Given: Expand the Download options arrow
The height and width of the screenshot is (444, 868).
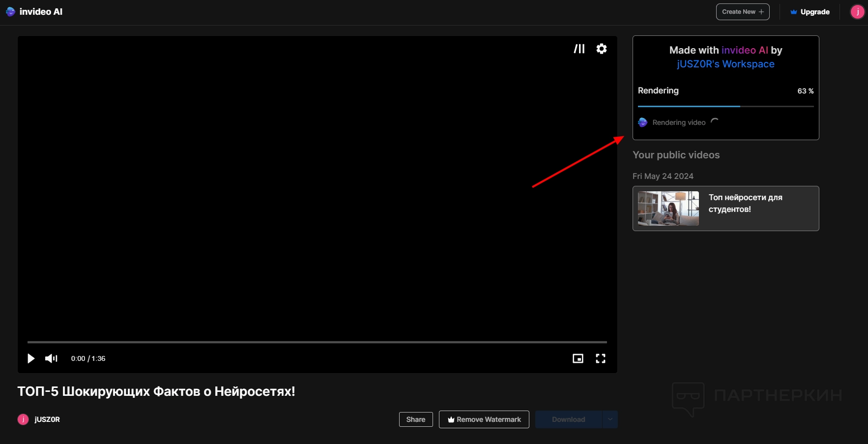Looking at the screenshot, I should click(x=610, y=419).
